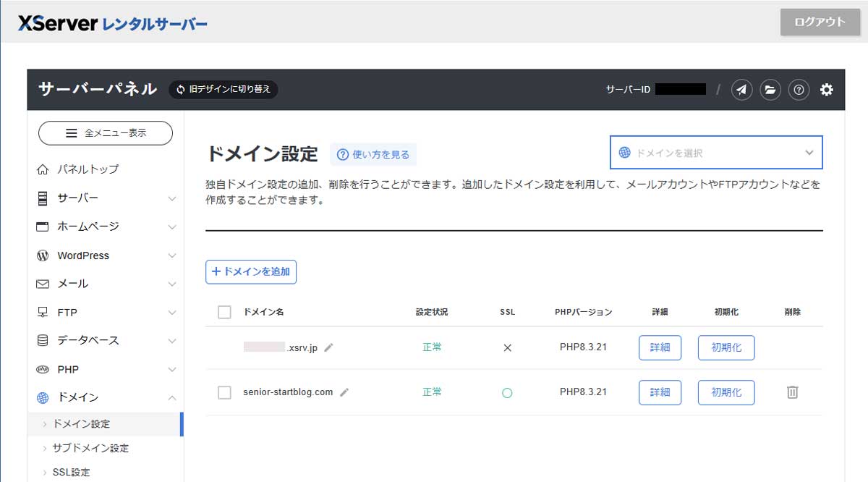Open the FTP section via its sidebar icon
Image resolution: width=868 pixels, height=482 pixels.
click(x=43, y=312)
